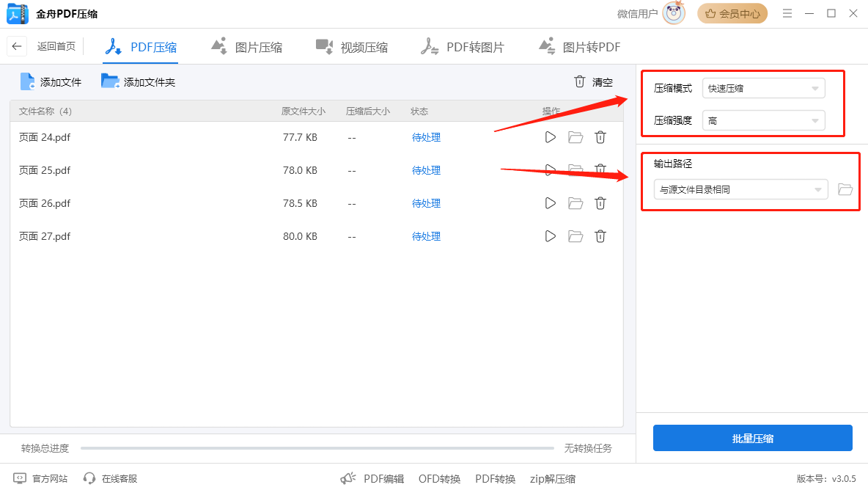This screenshot has height=490, width=868.
Task: Click 添加文件夹 to add folder
Action: tap(139, 82)
